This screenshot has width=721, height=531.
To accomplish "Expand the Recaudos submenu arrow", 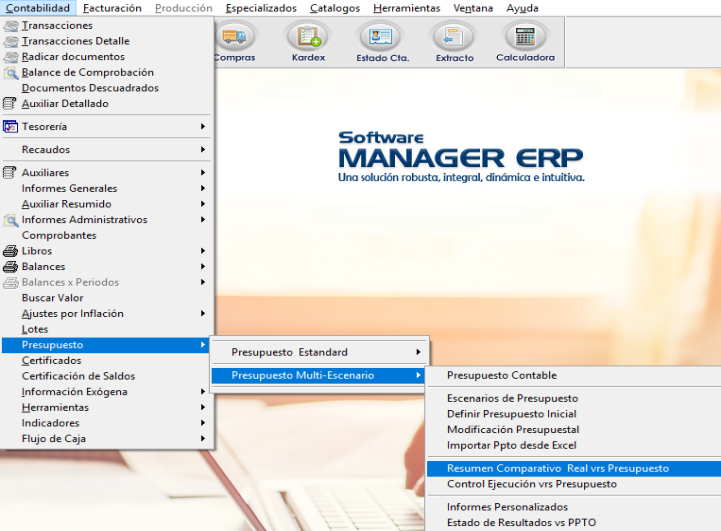I will click(203, 149).
